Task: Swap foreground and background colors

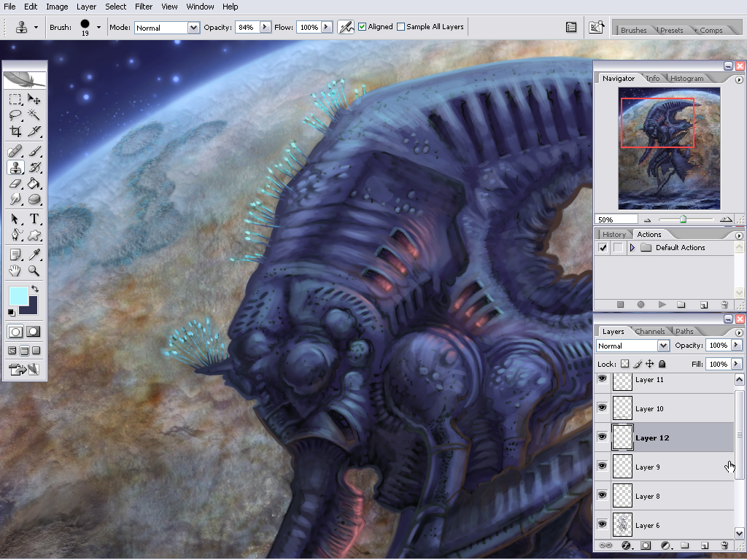Action: pyautogui.click(x=35, y=289)
